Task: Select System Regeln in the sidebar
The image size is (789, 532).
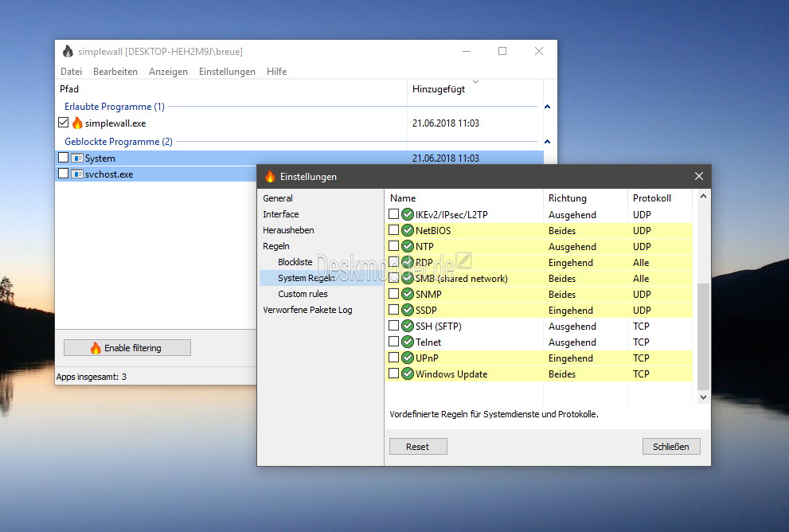Action: pyautogui.click(x=306, y=278)
